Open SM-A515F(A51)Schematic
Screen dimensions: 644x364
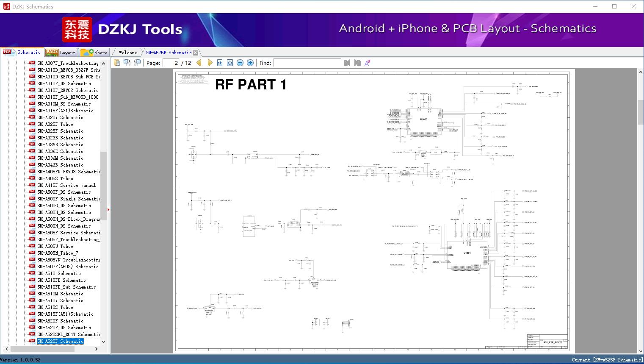(x=65, y=314)
